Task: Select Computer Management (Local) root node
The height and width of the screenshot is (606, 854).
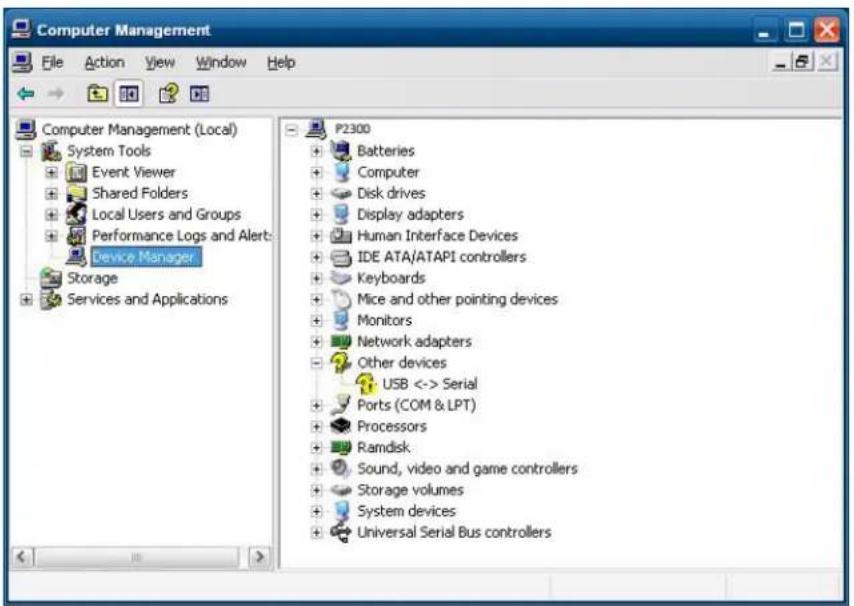Action: click(139, 130)
